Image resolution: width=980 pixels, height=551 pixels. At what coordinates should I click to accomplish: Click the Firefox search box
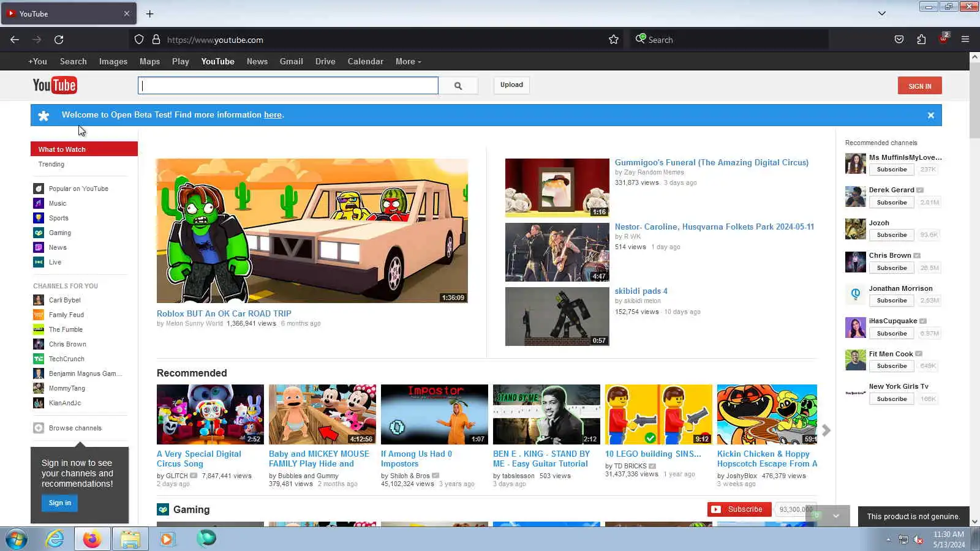(729, 40)
